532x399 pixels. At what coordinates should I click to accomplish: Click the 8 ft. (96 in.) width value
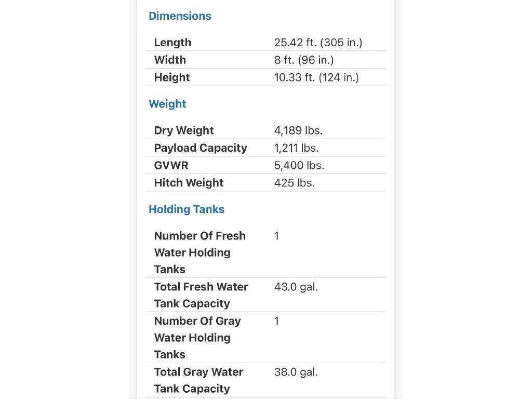click(x=304, y=60)
